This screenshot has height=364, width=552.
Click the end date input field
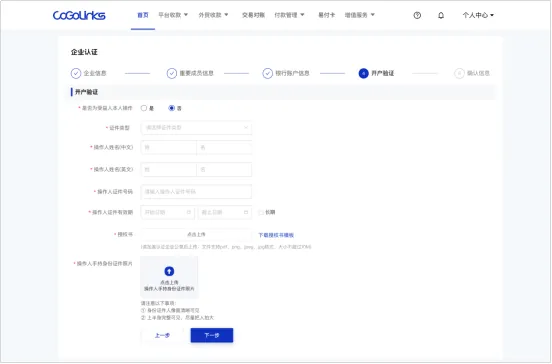(x=225, y=212)
